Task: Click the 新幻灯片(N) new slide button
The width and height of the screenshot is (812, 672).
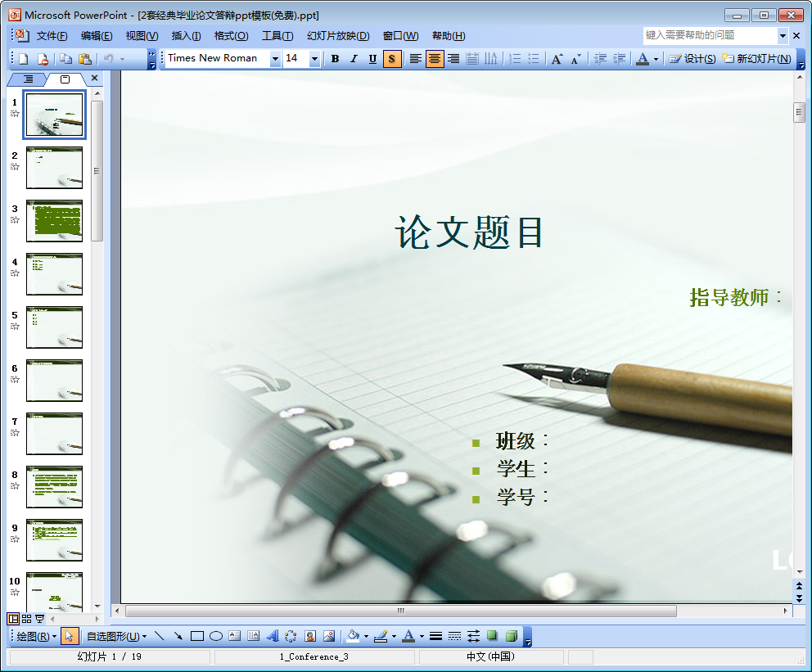Action: [x=757, y=58]
